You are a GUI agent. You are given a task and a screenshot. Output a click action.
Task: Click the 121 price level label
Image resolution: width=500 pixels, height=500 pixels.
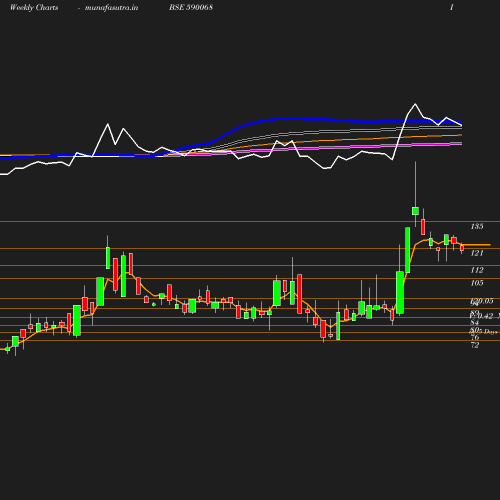(477, 253)
